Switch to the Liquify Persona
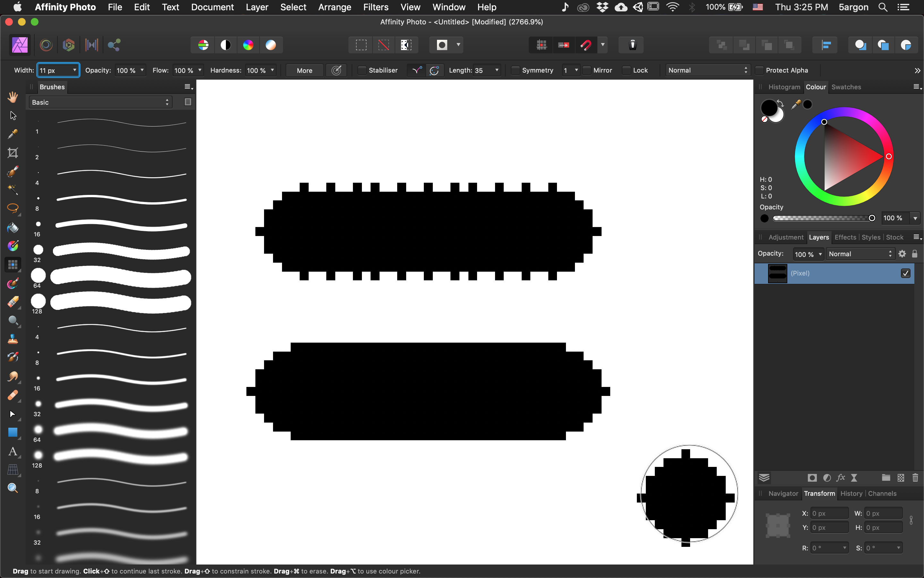 46,45
